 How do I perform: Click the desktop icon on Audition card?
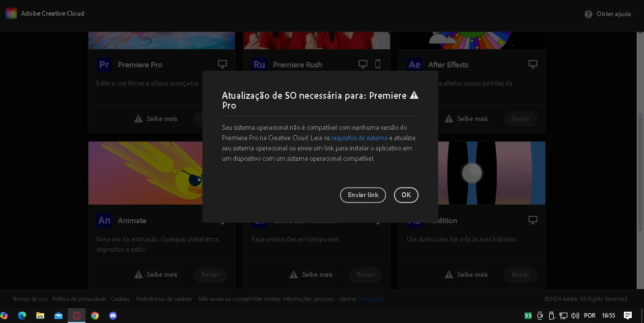[533, 220]
